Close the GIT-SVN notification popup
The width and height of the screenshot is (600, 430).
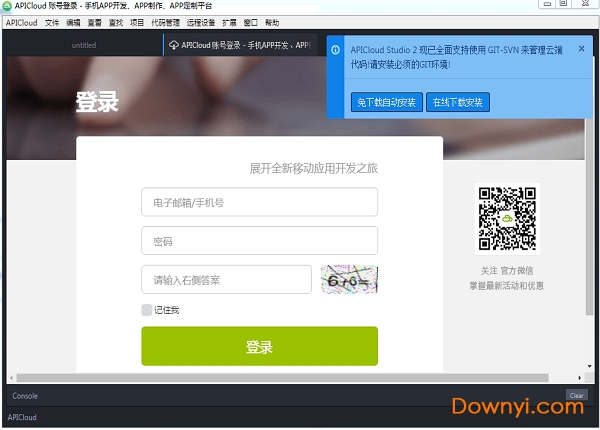(582, 48)
